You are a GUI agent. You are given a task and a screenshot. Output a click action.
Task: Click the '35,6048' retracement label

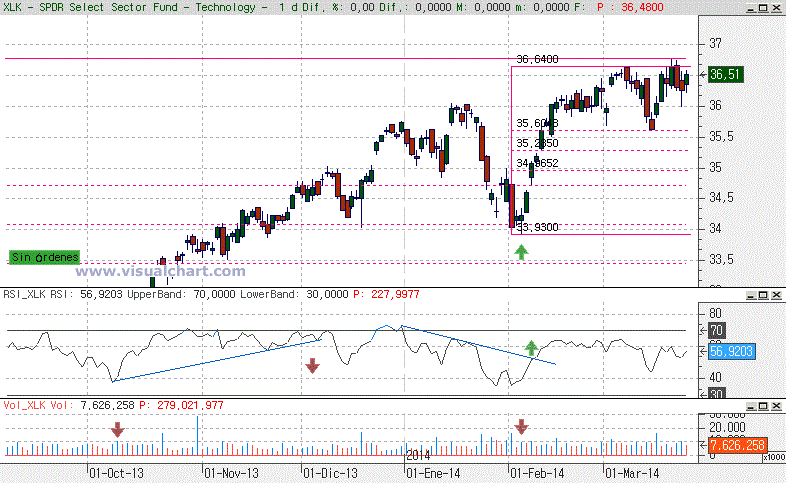click(x=537, y=123)
